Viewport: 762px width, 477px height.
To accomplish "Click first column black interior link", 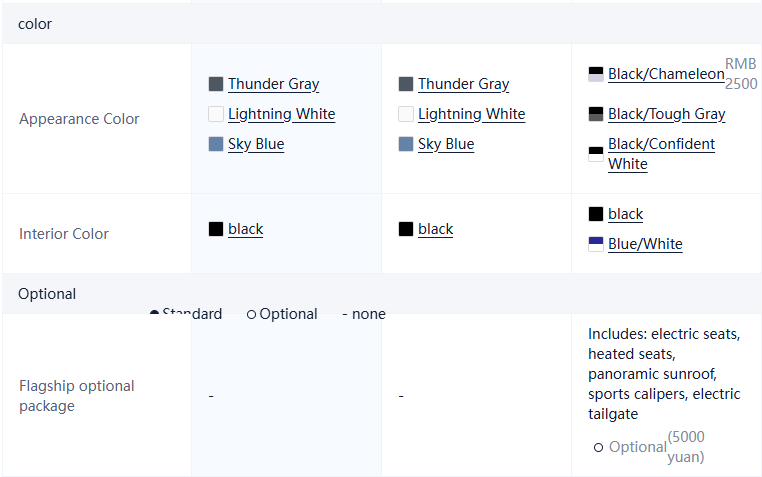I will coord(245,229).
